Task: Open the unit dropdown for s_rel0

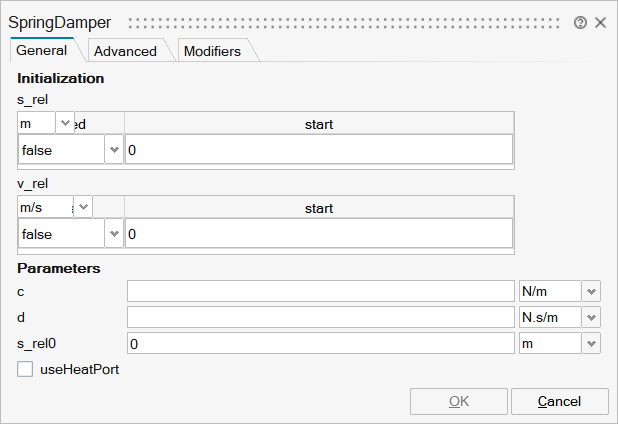Action: [591, 343]
